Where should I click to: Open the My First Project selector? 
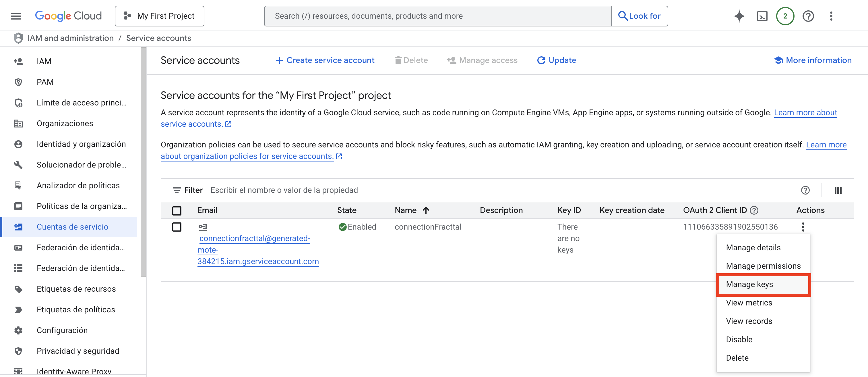coord(159,16)
